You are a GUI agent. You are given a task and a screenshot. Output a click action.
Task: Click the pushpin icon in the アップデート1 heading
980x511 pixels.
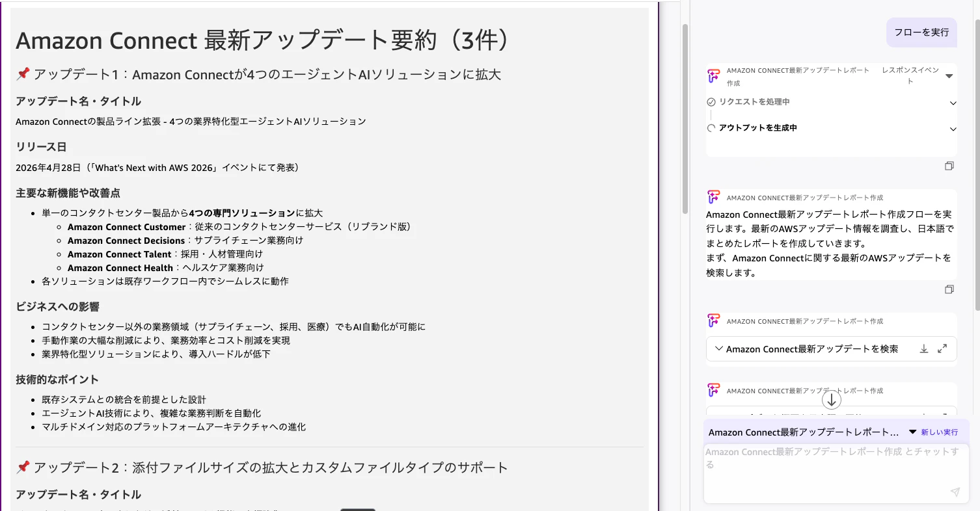[x=23, y=74]
